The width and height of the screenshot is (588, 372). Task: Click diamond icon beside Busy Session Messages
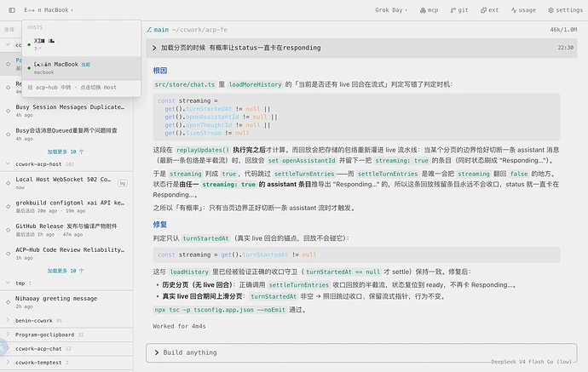tap(9, 111)
